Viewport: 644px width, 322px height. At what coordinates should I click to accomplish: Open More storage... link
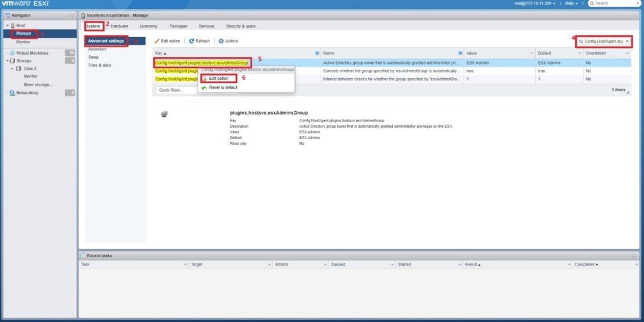(38, 85)
